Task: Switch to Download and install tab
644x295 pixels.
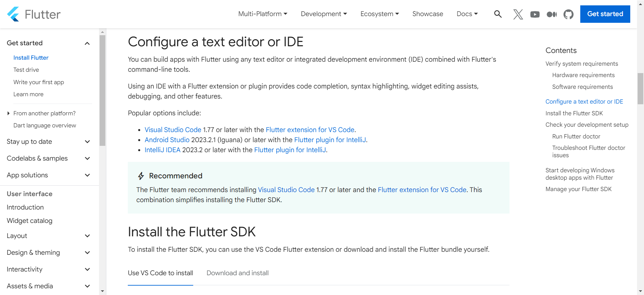Action: 237,273
